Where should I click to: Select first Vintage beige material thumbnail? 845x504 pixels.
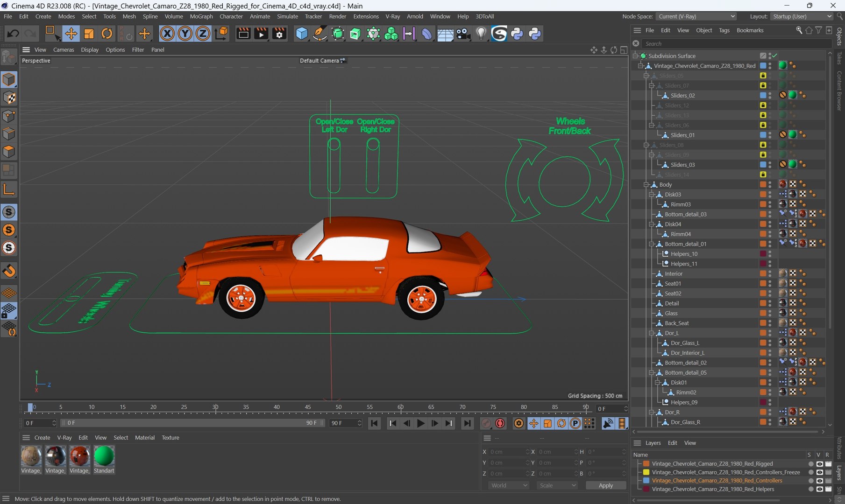pyautogui.click(x=31, y=456)
